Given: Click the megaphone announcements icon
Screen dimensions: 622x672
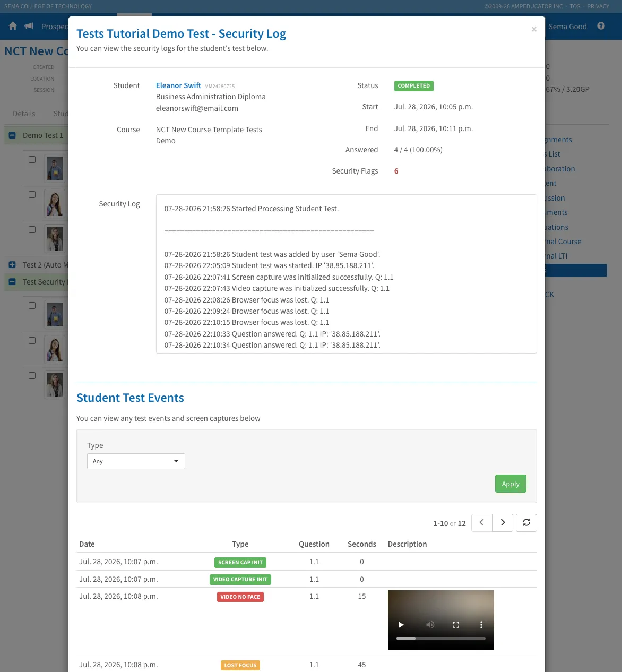Looking at the screenshot, I should click(29, 26).
